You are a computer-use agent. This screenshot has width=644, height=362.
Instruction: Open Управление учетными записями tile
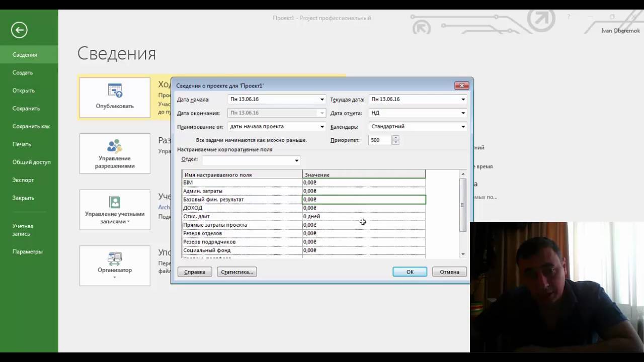(115, 210)
